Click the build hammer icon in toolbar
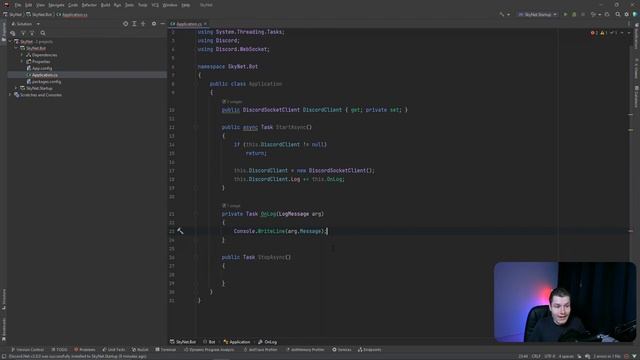 pos(502,15)
